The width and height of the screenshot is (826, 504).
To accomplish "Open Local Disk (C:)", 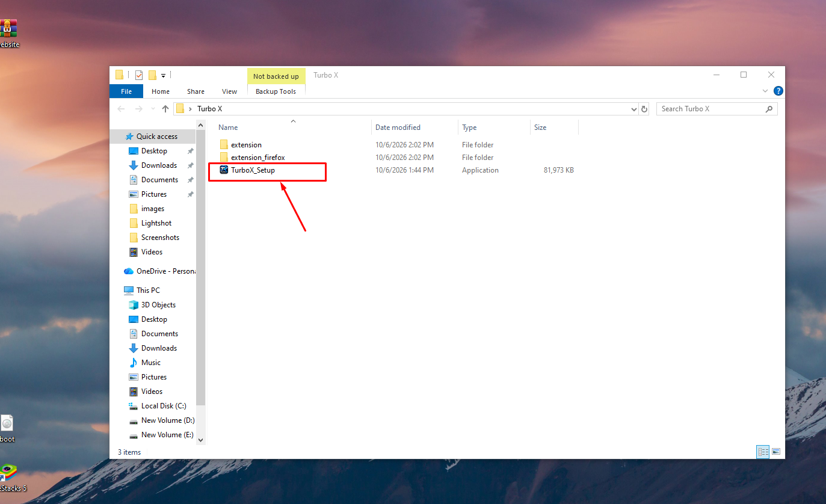I will click(158, 406).
